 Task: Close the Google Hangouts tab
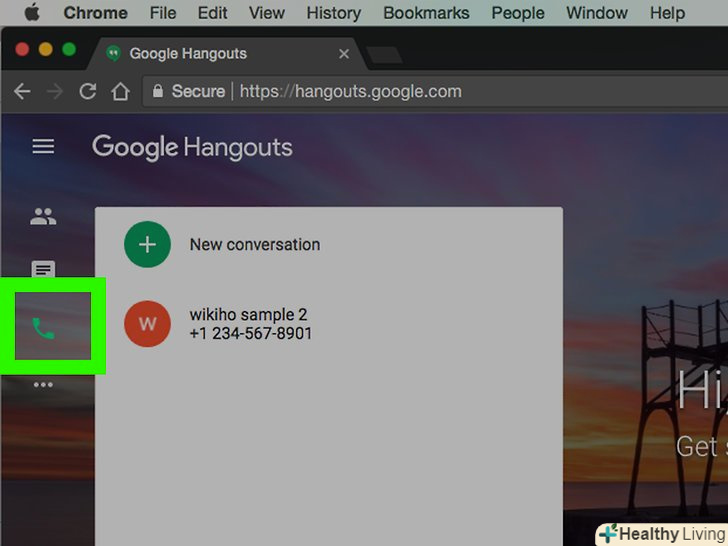coord(344,54)
